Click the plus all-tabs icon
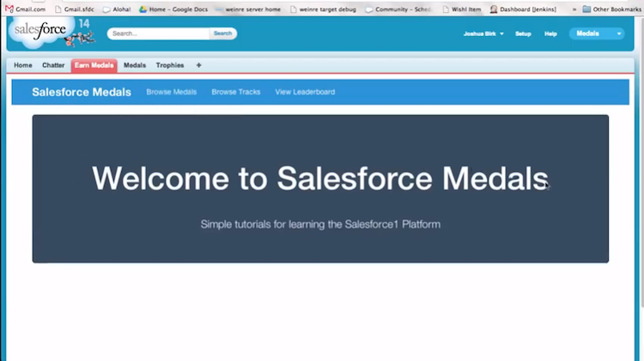The width and height of the screenshot is (644, 361). click(x=199, y=65)
